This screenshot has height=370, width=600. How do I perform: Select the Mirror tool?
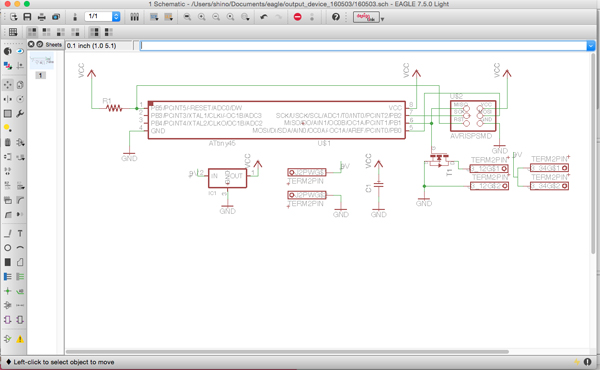(8, 99)
